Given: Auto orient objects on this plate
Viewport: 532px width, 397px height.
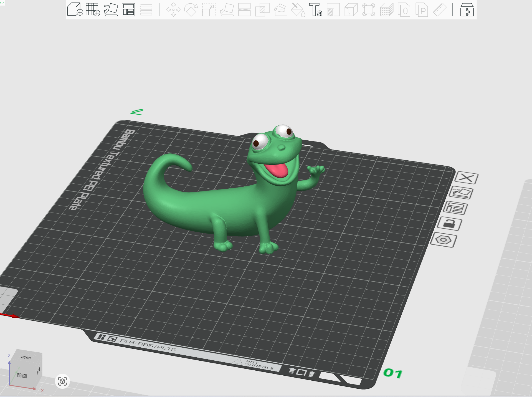Looking at the screenshot, I should click(461, 193).
